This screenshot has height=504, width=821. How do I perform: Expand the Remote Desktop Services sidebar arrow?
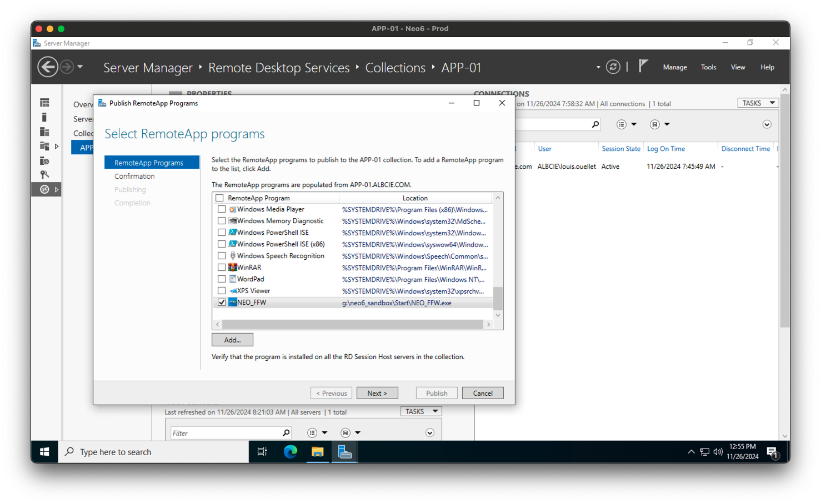(x=58, y=189)
